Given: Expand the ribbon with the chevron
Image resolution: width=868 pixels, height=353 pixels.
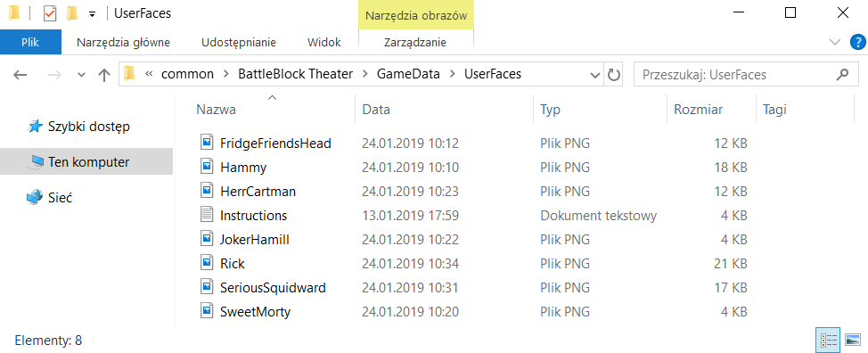Looking at the screenshot, I should pyautogui.click(x=834, y=42).
